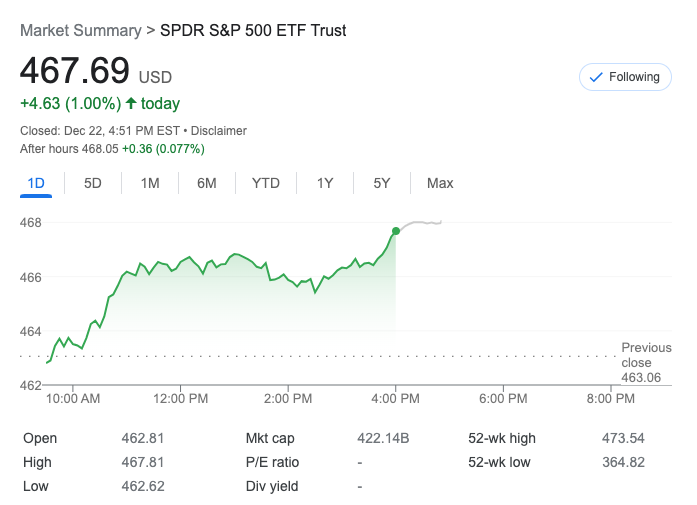Select the YTD tab

(266, 183)
